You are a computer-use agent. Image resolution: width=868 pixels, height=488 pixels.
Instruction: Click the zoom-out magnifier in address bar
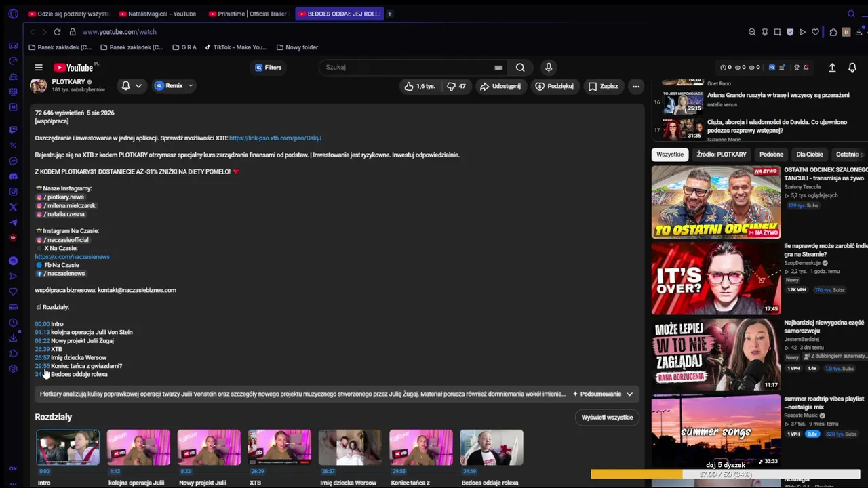click(752, 32)
